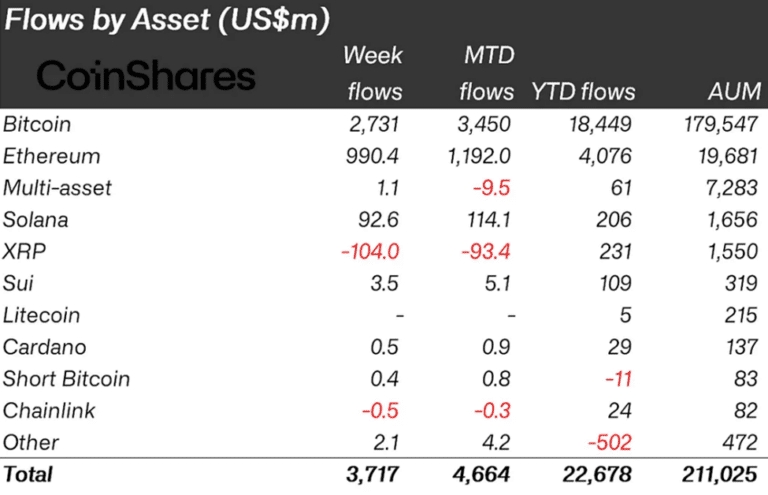
Task: Click Bitcoin's AUM value 179,547
Action: point(718,124)
